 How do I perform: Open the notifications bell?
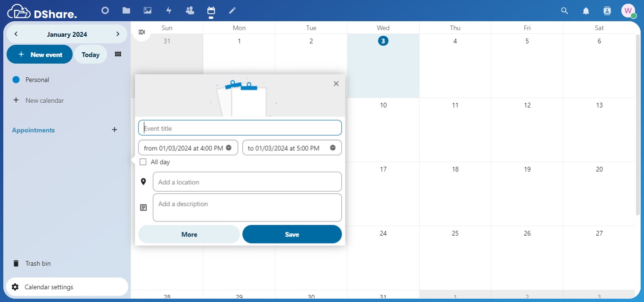[586, 11]
